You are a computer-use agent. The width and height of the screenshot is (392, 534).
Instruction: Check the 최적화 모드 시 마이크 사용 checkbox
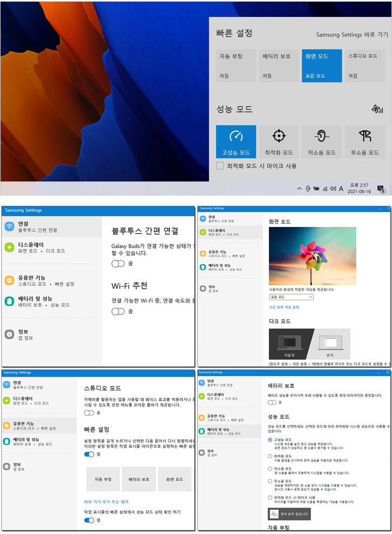click(220, 166)
